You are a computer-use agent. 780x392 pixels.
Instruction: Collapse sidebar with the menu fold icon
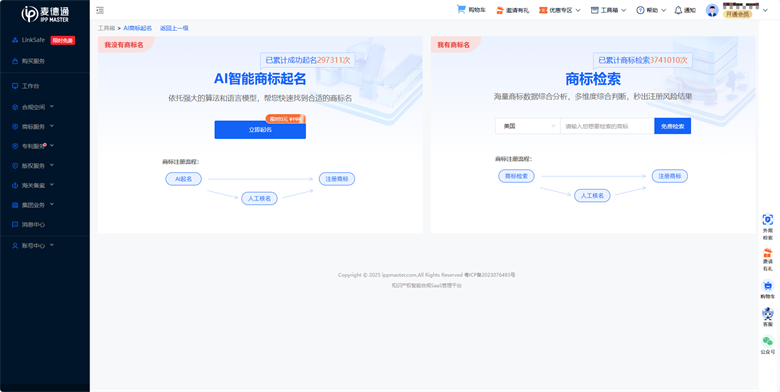click(x=100, y=10)
